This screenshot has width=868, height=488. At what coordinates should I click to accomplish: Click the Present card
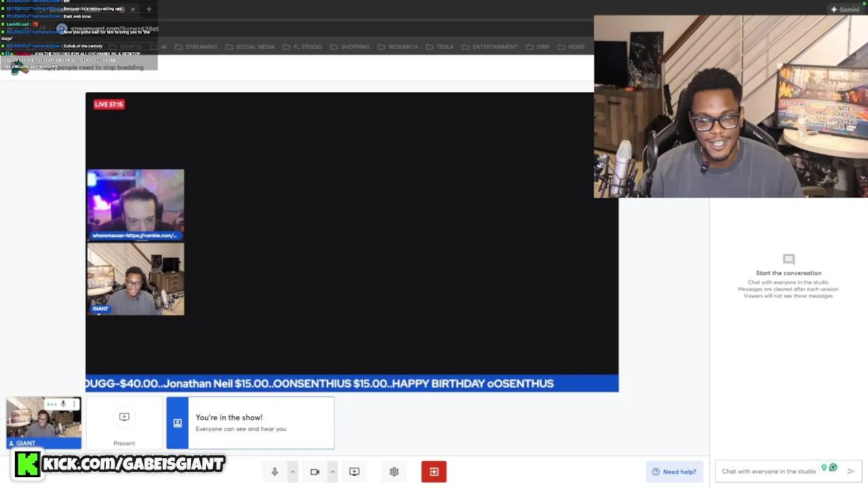point(124,424)
